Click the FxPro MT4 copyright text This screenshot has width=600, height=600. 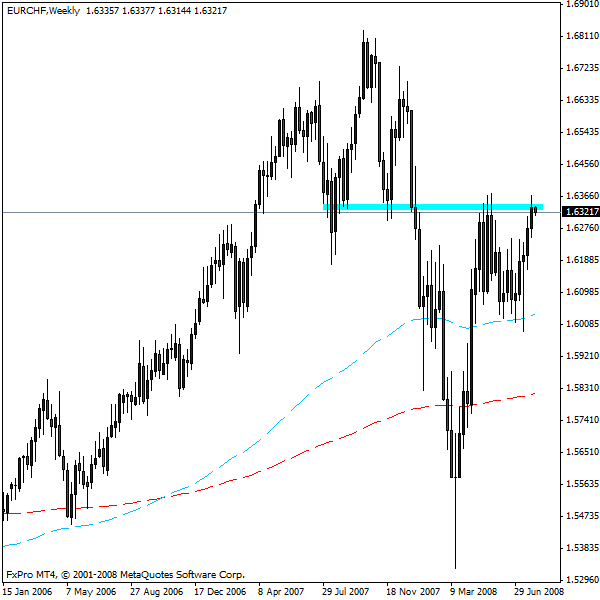click(125, 575)
